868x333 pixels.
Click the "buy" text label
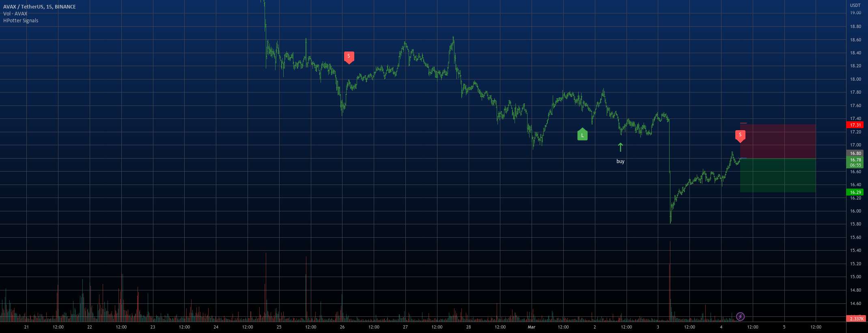(x=620, y=161)
